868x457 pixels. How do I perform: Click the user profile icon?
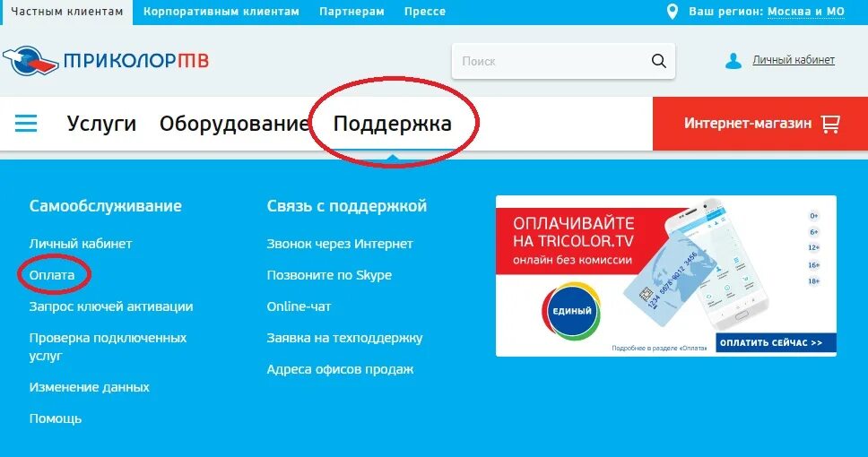point(733,60)
